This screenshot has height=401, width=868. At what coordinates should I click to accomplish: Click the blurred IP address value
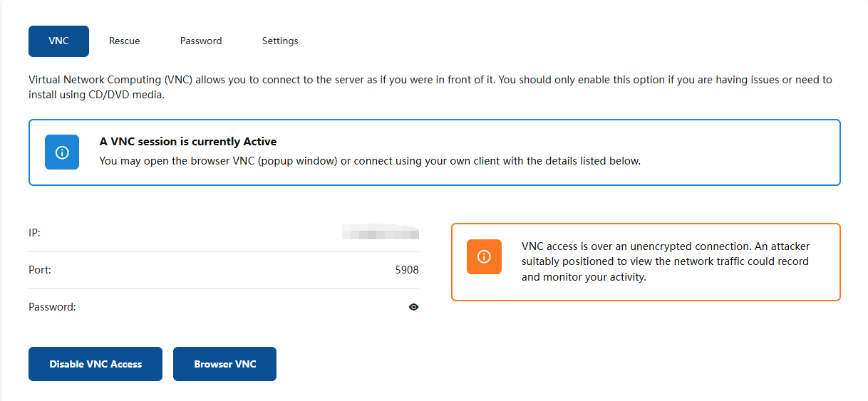[380, 233]
